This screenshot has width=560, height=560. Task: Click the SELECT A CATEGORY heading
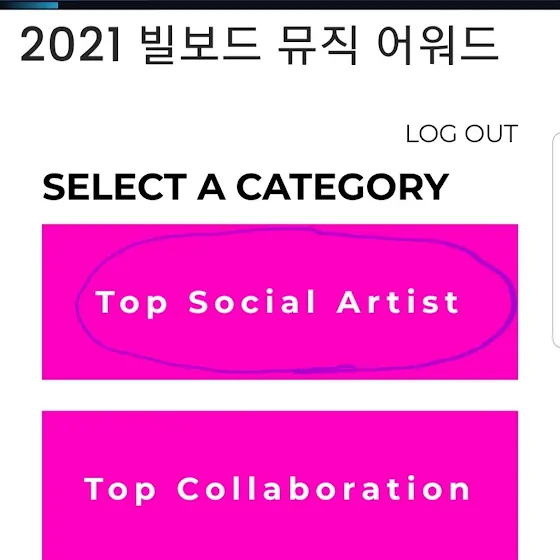245,187
